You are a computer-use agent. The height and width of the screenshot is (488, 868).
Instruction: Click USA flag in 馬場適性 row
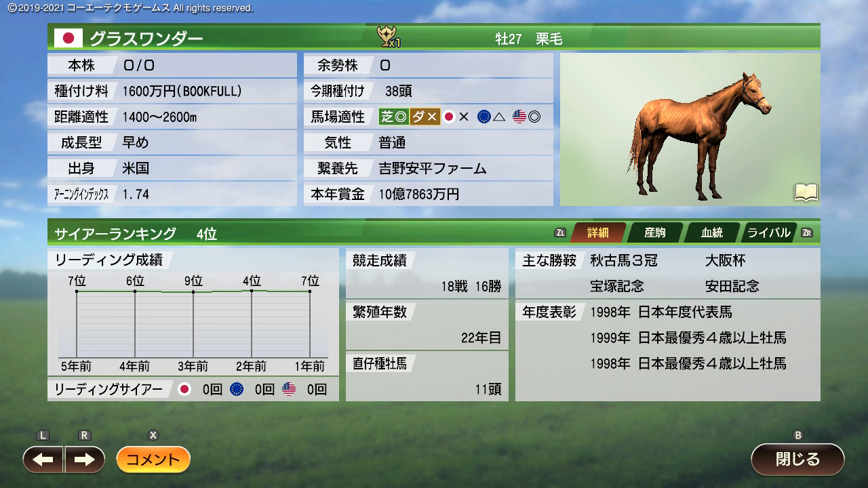pos(519,117)
